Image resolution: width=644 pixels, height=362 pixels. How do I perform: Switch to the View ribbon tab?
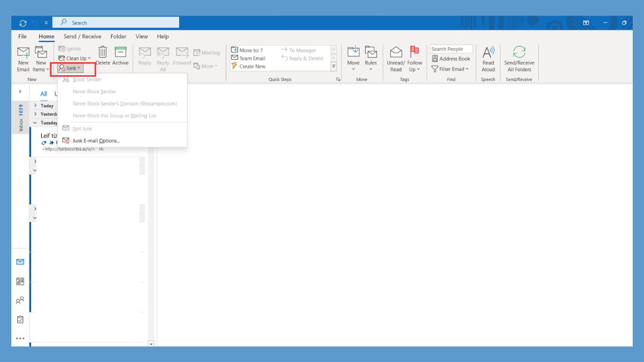point(141,36)
